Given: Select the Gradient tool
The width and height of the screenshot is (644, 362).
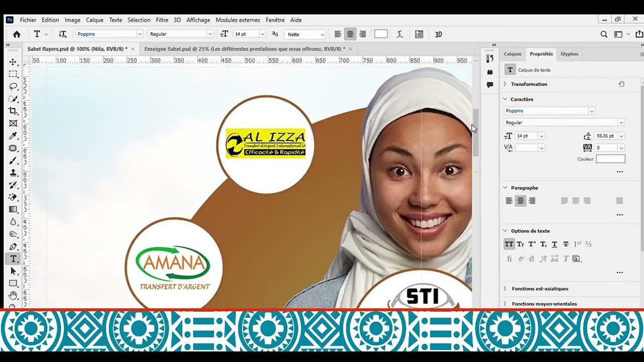Looking at the screenshot, I should point(13,210).
